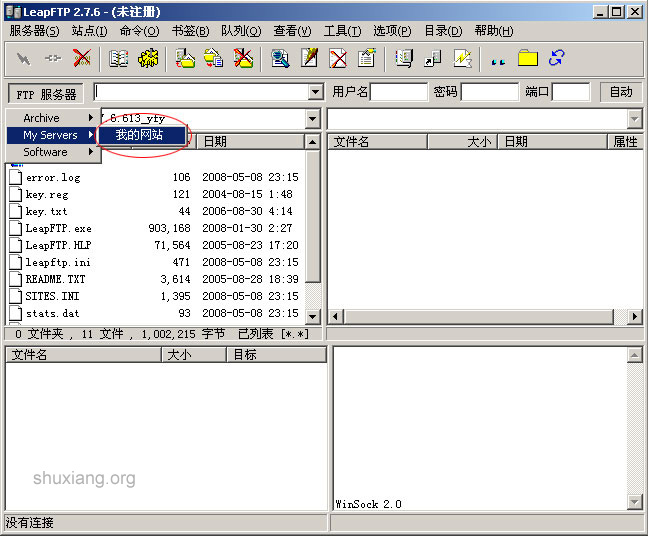Viewport: 648px width, 536px height.
Task: Click the yellow new folder icon
Action: tap(528, 58)
